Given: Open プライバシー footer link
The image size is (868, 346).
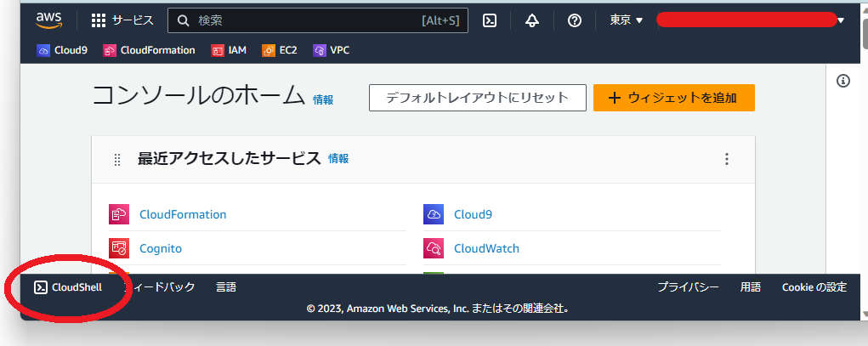Looking at the screenshot, I should click(x=688, y=287).
